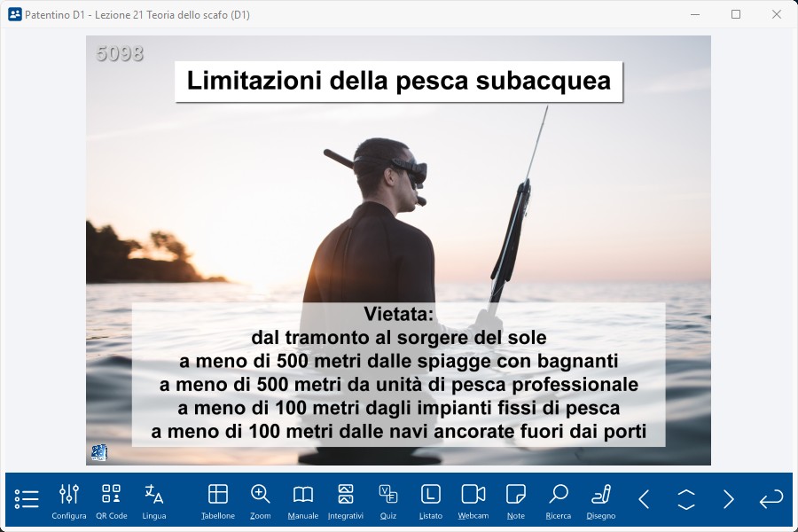Click the return back arrow

[771, 499]
